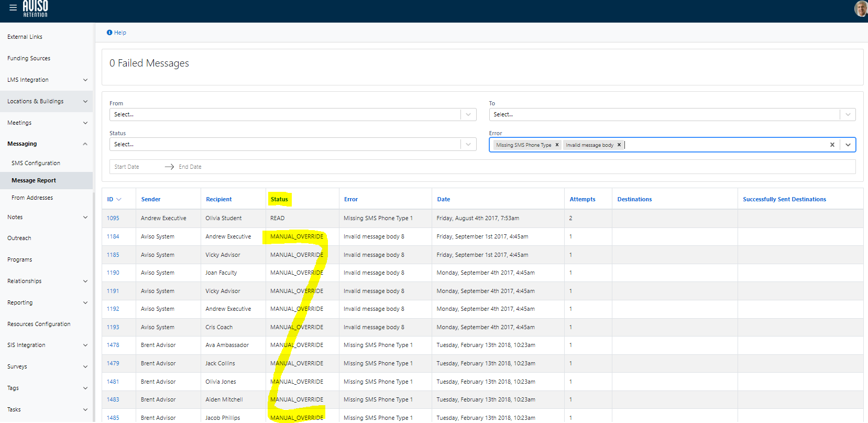This screenshot has height=423, width=868.
Task: Sort by Attempts column
Action: [583, 199]
